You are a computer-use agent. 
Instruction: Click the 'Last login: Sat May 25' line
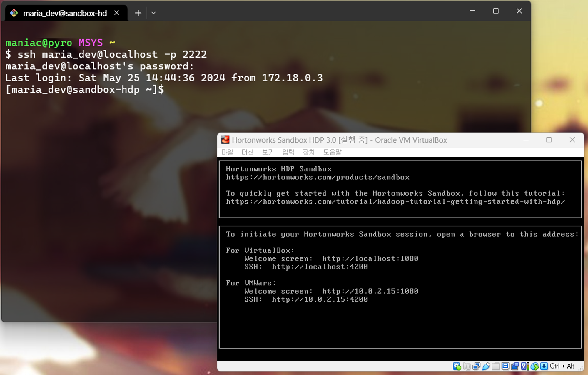(164, 78)
